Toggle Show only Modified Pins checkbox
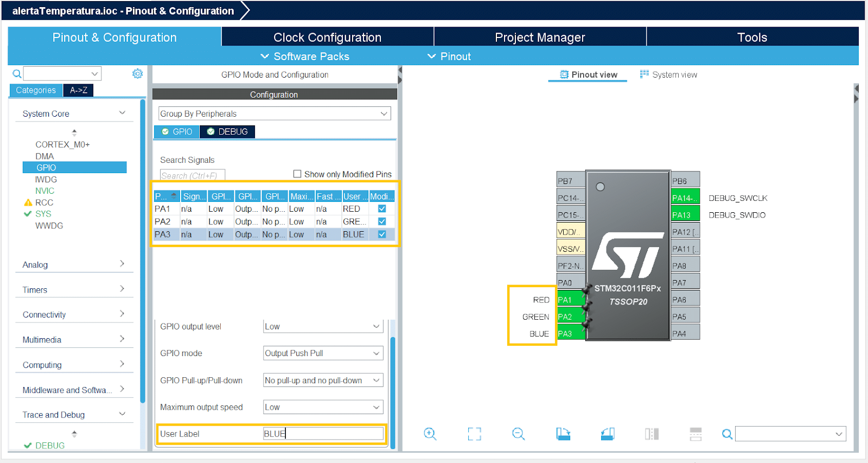 click(297, 174)
